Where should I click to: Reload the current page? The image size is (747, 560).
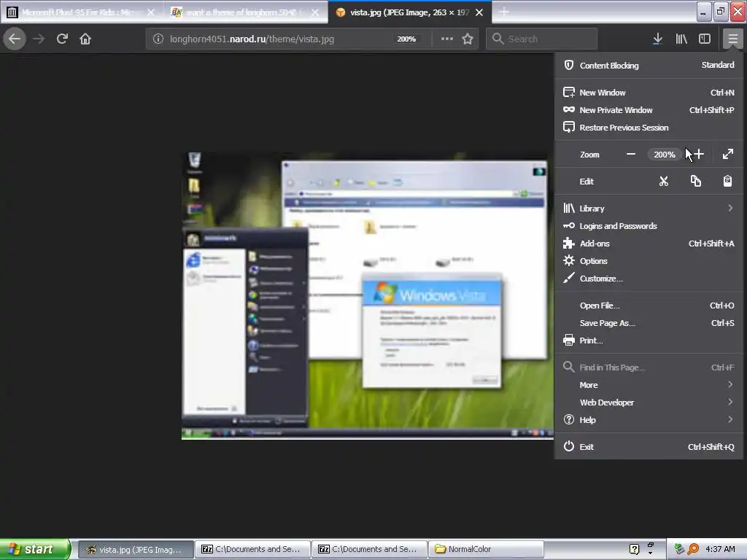tap(62, 39)
